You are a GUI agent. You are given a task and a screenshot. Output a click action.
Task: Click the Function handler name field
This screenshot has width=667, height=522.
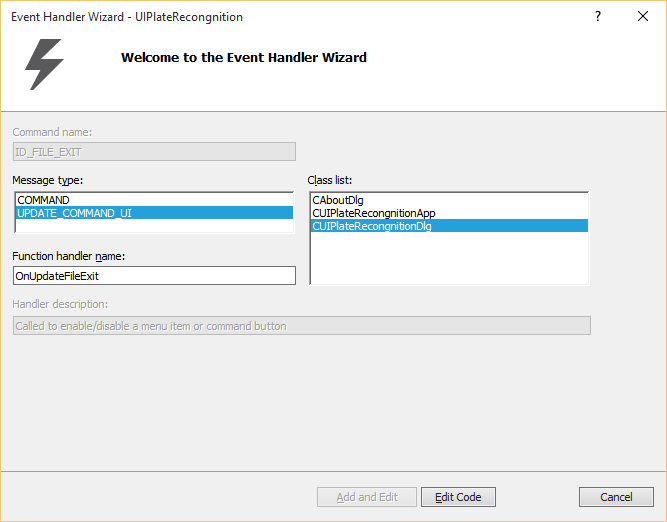point(154,276)
